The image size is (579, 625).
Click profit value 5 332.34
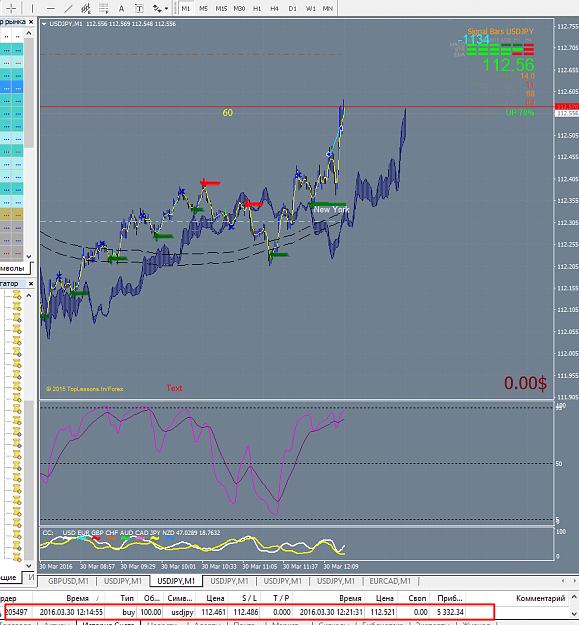(x=450, y=612)
